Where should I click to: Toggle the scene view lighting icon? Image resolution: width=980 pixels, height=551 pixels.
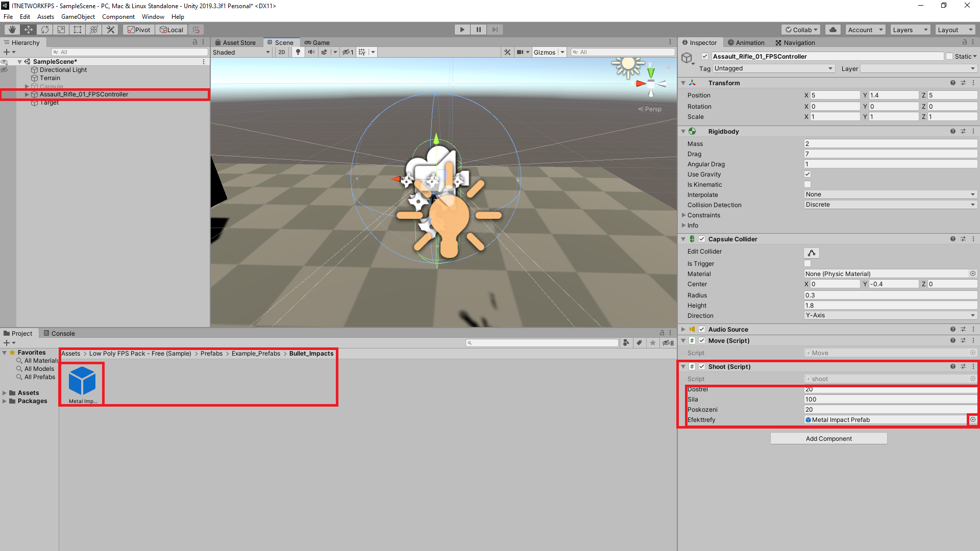point(298,52)
